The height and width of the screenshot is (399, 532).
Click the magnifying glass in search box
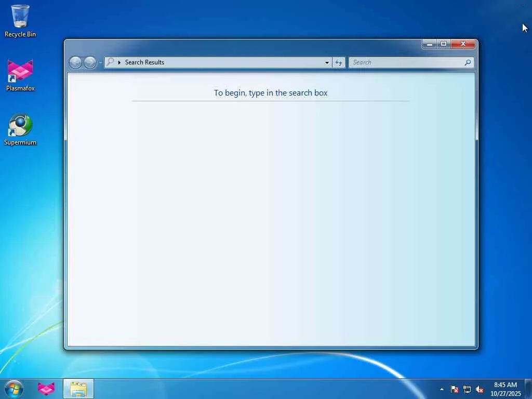[468, 62]
